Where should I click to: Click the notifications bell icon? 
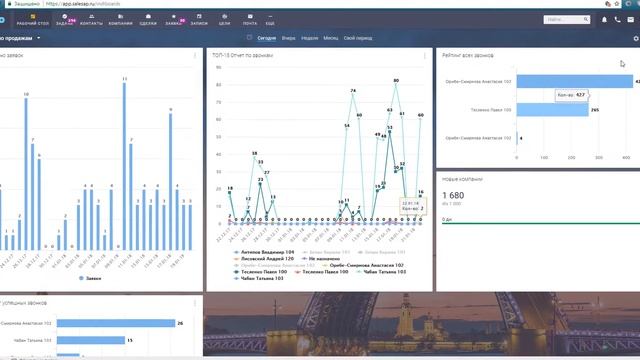[604, 20]
